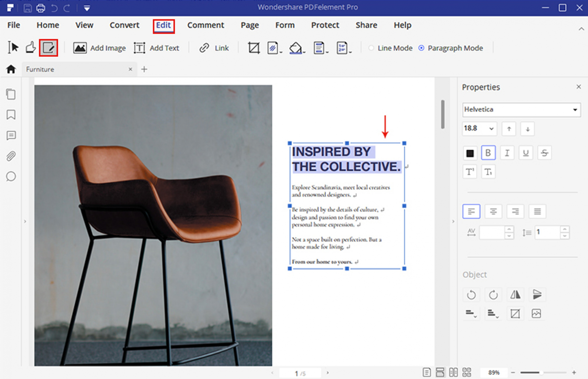Enable Line Mode radio button
Viewport: 588px width, 379px height.
coord(371,48)
